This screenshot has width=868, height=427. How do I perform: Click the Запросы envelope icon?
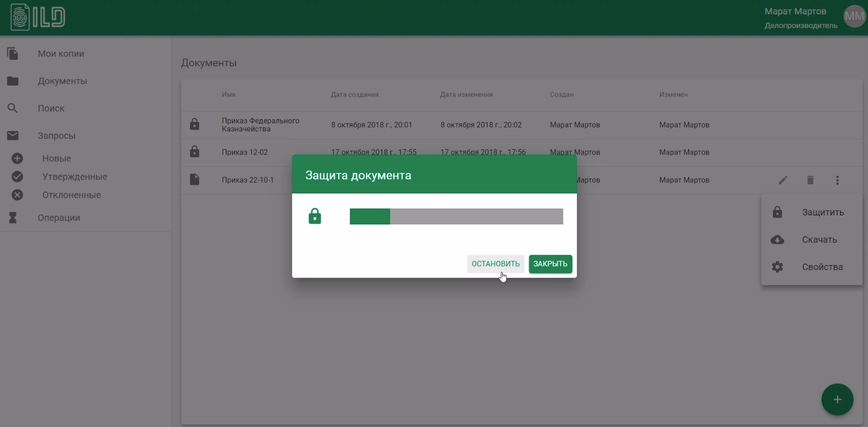point(13,135)
